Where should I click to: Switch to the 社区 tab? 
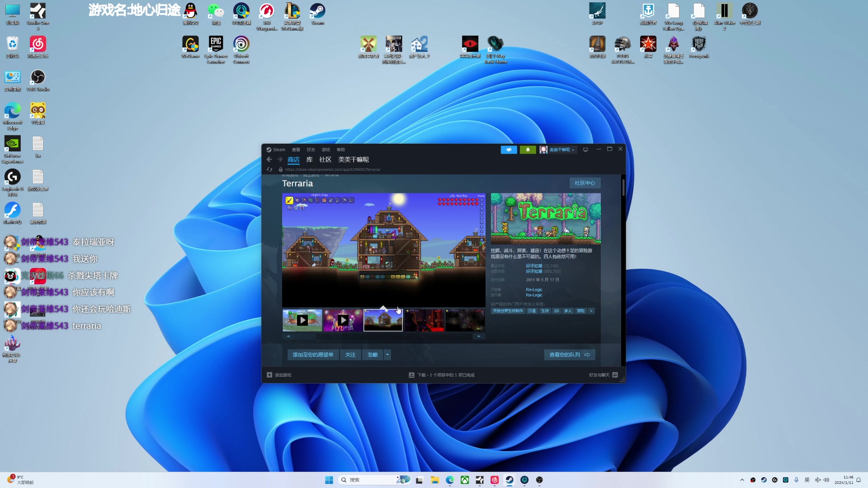(x=325, y=160)
